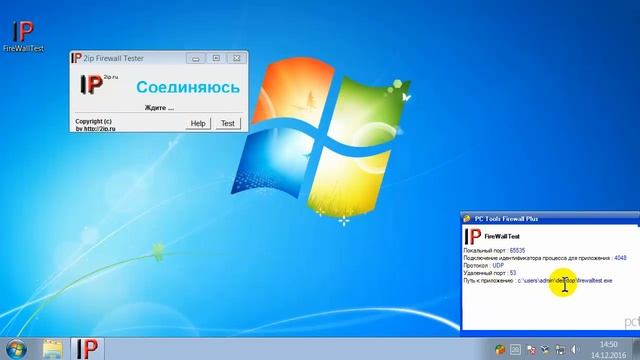Open Windows Explorer from the taskbar

click(53, 349)
